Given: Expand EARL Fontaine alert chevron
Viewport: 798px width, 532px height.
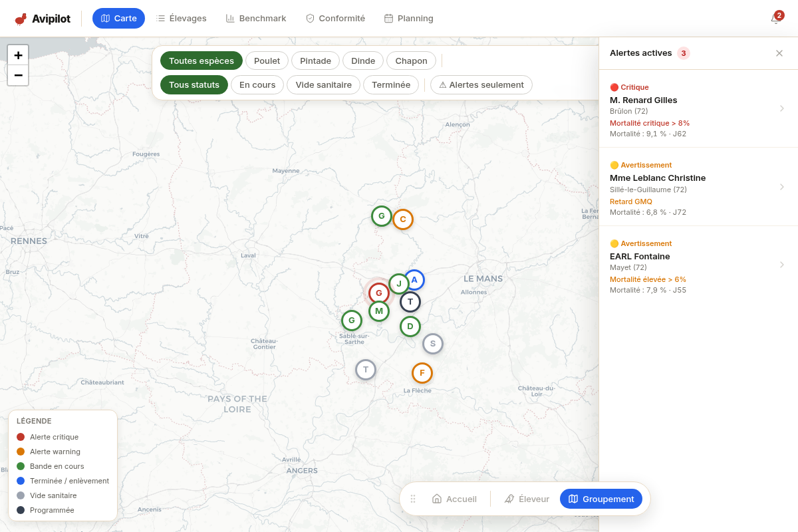Looking at the screenshot, I should (x=782, y=265).
